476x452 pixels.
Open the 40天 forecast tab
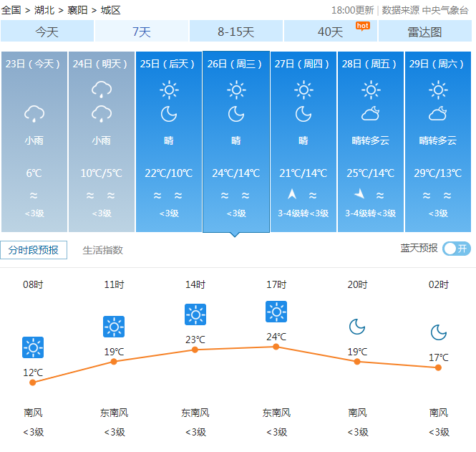click(x=330, y=32)
